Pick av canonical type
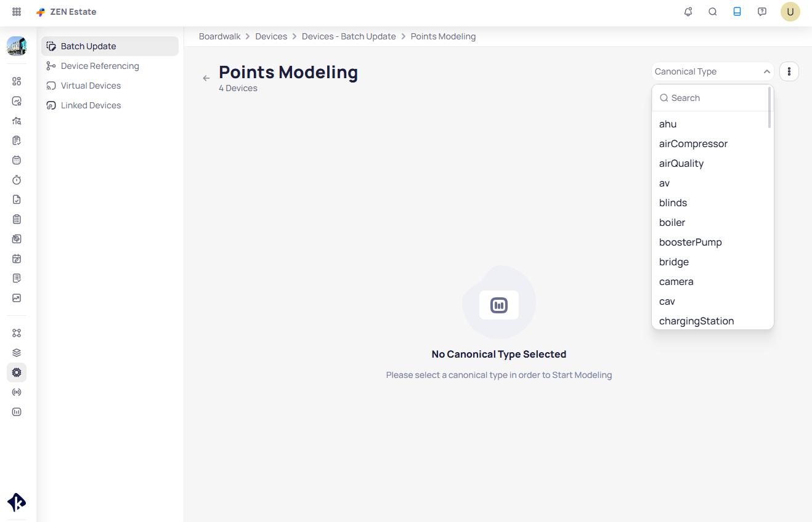 coord(710,183)
